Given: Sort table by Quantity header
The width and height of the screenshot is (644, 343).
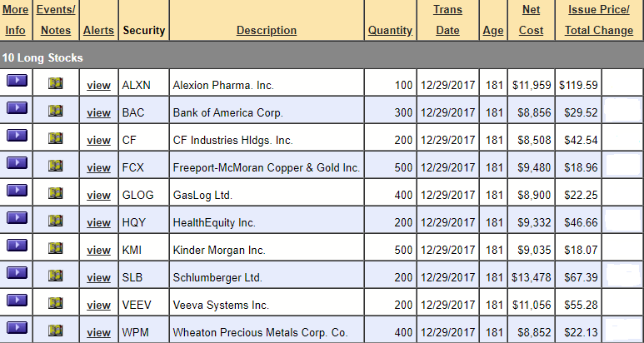Looking at the screenshot, I should (390, 30).
